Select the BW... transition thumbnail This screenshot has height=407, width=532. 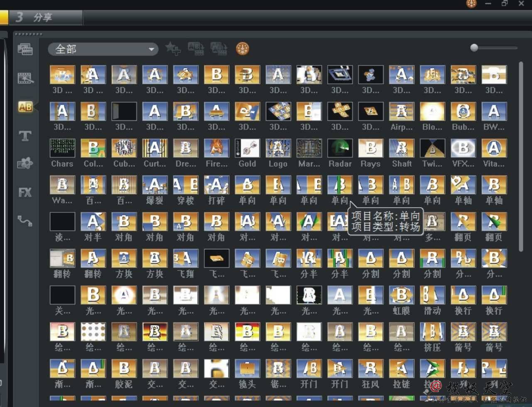(x=494, y=112)
